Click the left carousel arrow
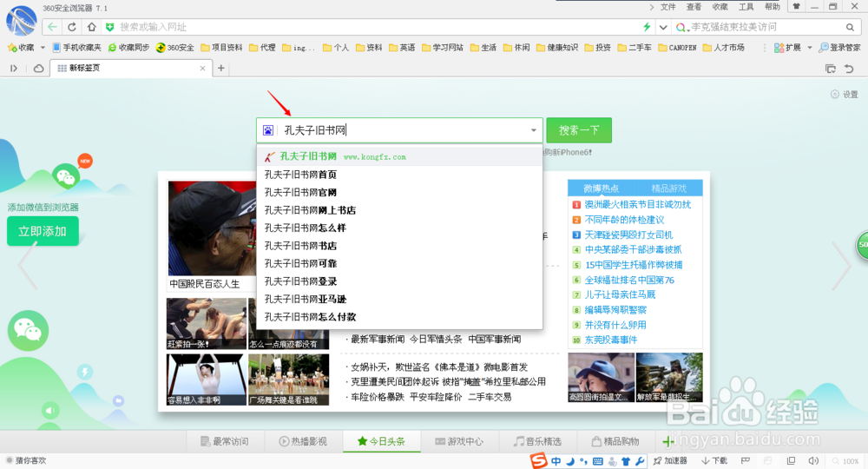Screen dimensions: 868x469 (27, 267)
